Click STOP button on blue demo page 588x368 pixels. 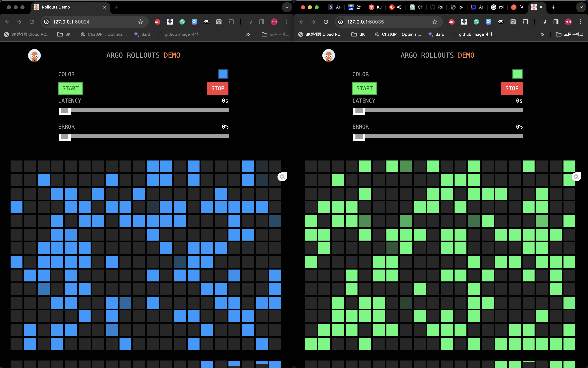point(218,88)
